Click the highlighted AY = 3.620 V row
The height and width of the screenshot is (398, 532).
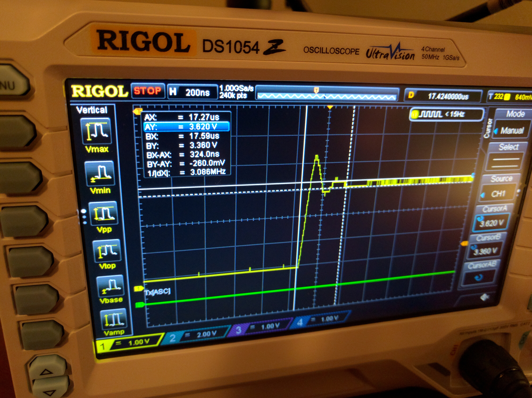tap(186, 127)
